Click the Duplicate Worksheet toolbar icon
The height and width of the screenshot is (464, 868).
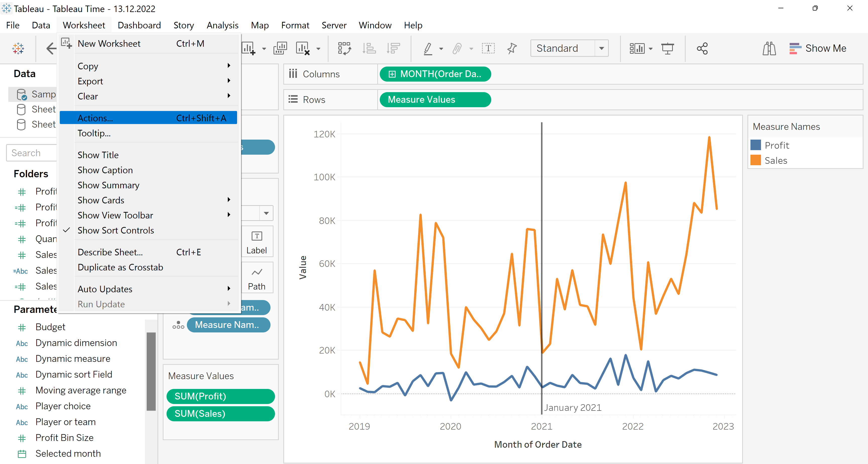point(280,48)
